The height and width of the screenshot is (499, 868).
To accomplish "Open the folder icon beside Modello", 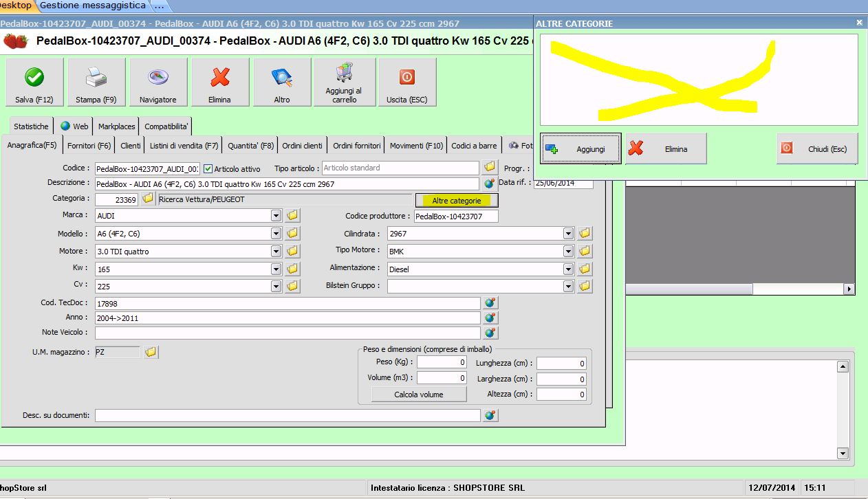I will (292, 234).
